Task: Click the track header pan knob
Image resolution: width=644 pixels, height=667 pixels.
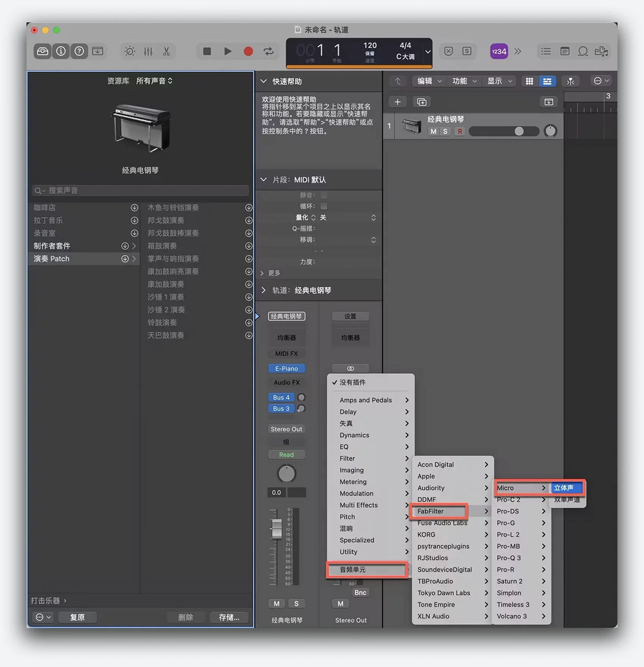Action: 550,131
